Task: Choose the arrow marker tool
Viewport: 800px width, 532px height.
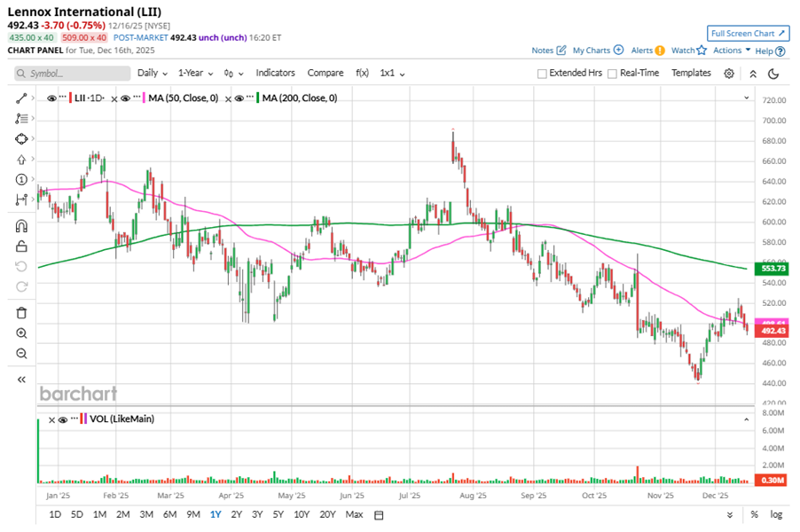Action: pyautogui.click(x=21, y=160)
